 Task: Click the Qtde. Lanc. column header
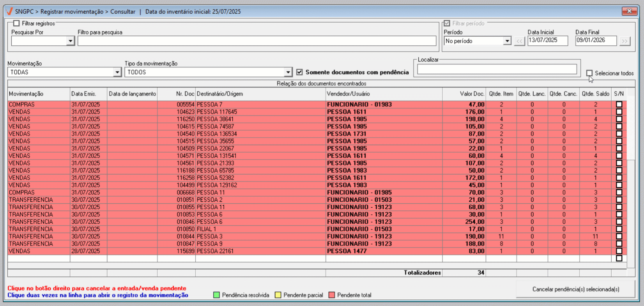pos(532,94)
